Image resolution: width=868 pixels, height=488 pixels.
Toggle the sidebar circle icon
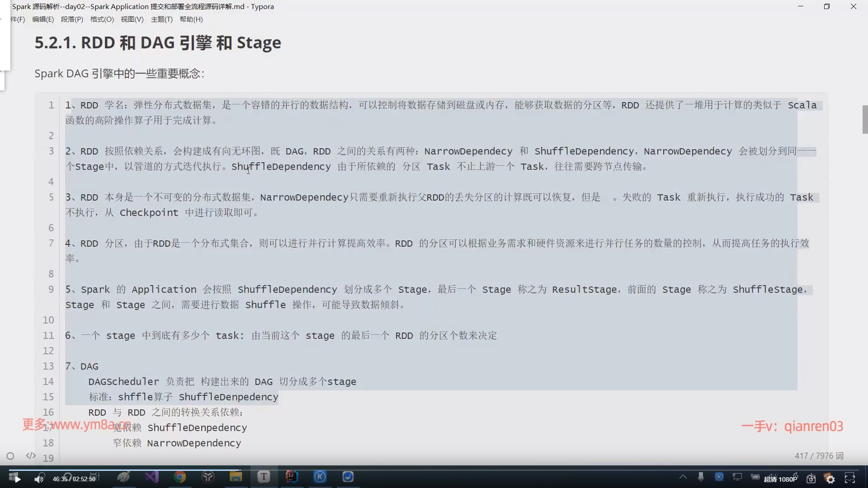point(10,456)
